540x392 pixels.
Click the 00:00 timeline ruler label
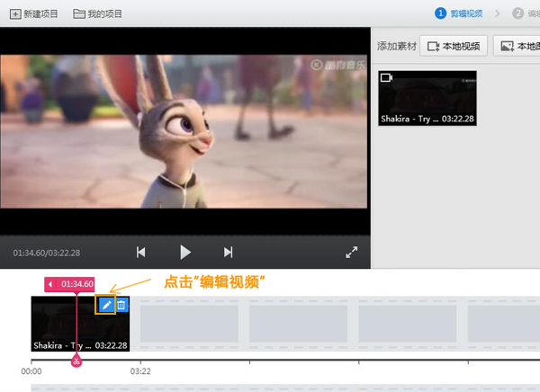click(31, 371)
